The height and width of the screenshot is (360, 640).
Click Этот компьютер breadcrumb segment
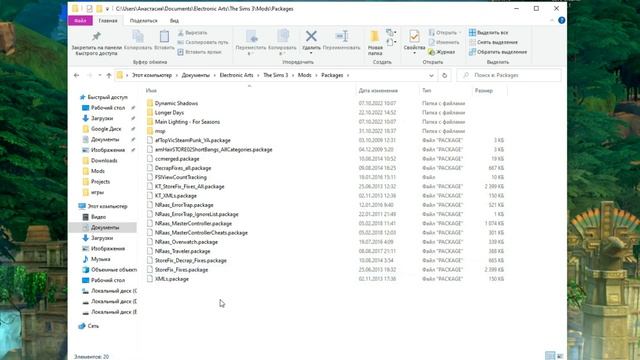click(152, 75)
